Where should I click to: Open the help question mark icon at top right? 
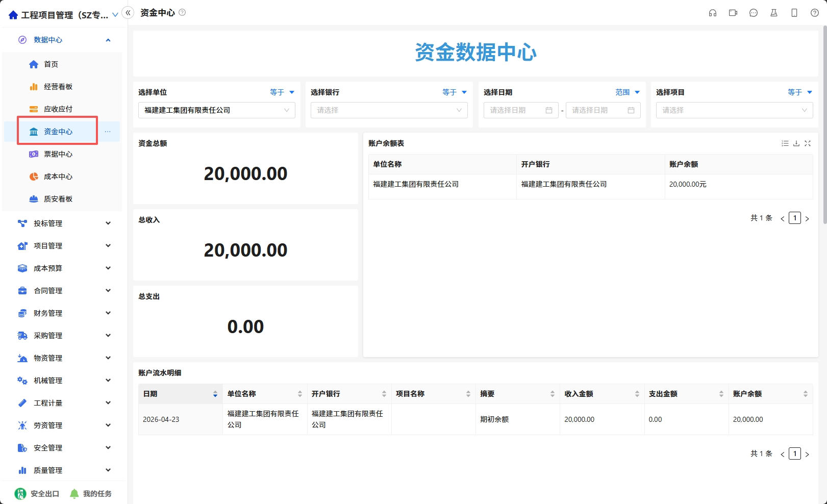(815, 13)
